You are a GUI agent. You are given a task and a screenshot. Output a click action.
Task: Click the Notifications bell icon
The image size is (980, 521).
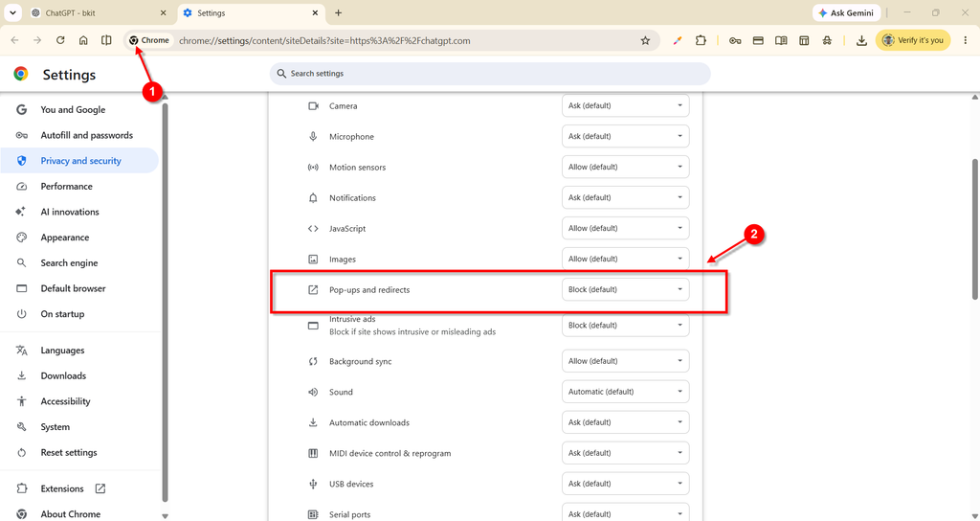313,197
